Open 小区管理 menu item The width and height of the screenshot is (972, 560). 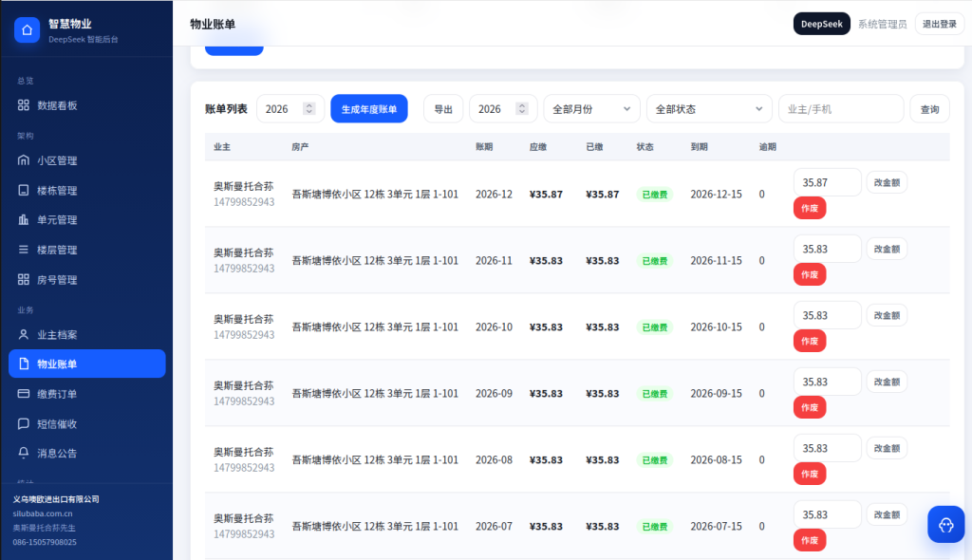click(x=86, y=160)
